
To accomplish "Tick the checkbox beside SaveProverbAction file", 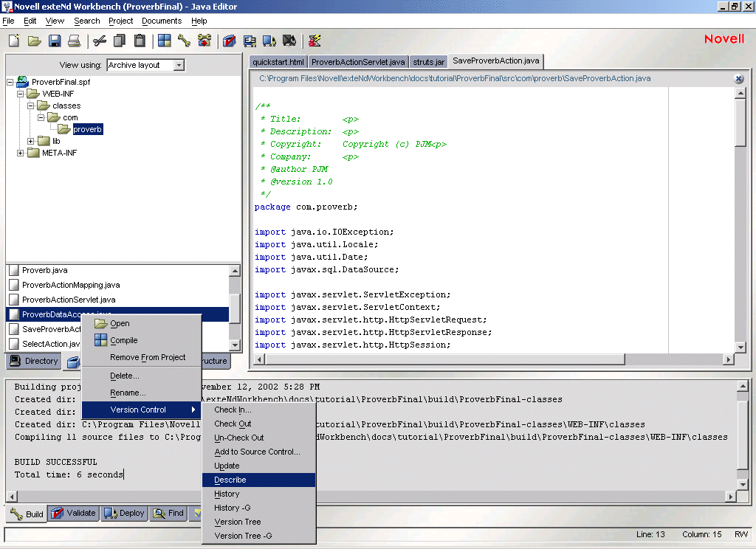I will 14,329.
